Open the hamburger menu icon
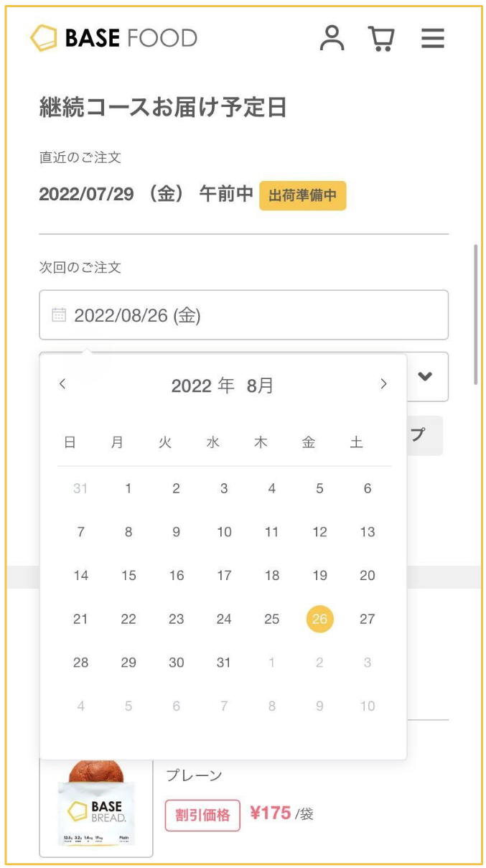Viewport: 486px width, 868px height. pyautogui.click(x=433, y=38)
